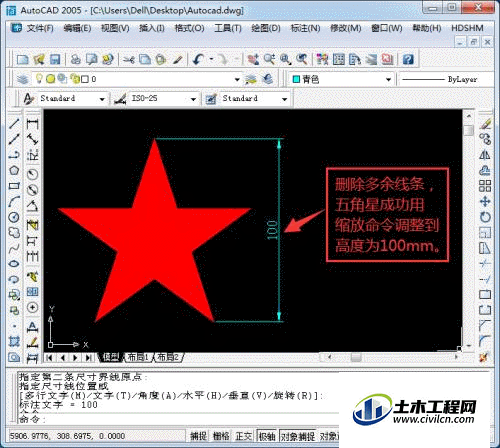Select the Polygon draw tool
This screenshot has height=448, width=500.
[x=14, y=170]
